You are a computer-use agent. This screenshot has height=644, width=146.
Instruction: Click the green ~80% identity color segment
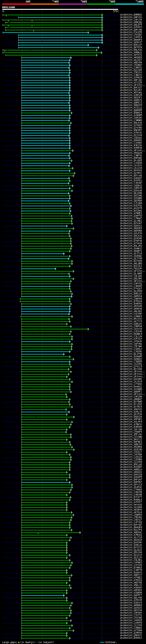[x=101, y=4]
